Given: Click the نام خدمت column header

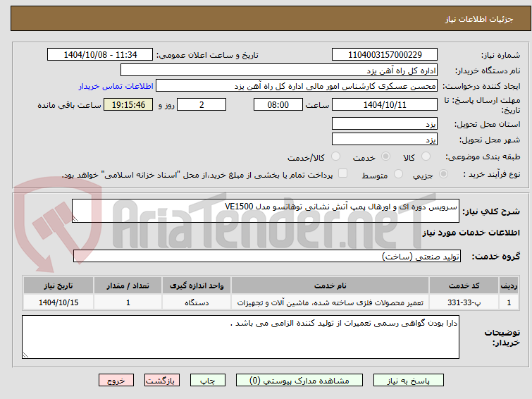Looking at the screenshot, I should tap(330, 286).
